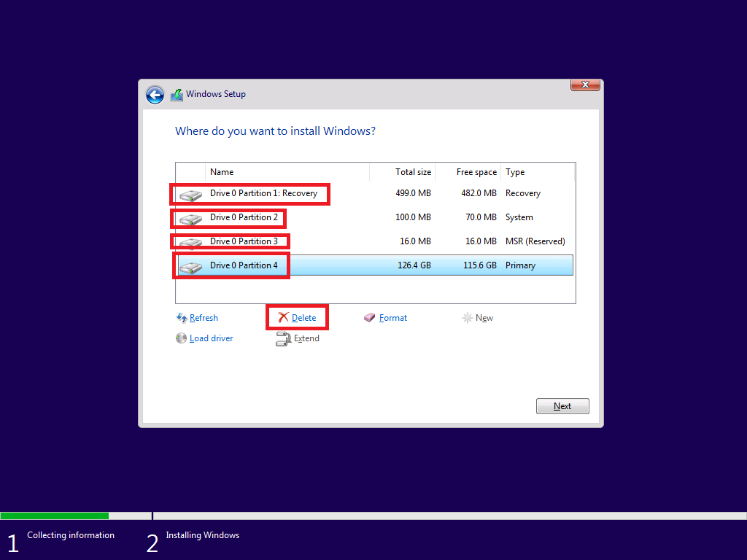Click the MSR (Reserved) type cell
747x560 pixels.
point(535,241)
